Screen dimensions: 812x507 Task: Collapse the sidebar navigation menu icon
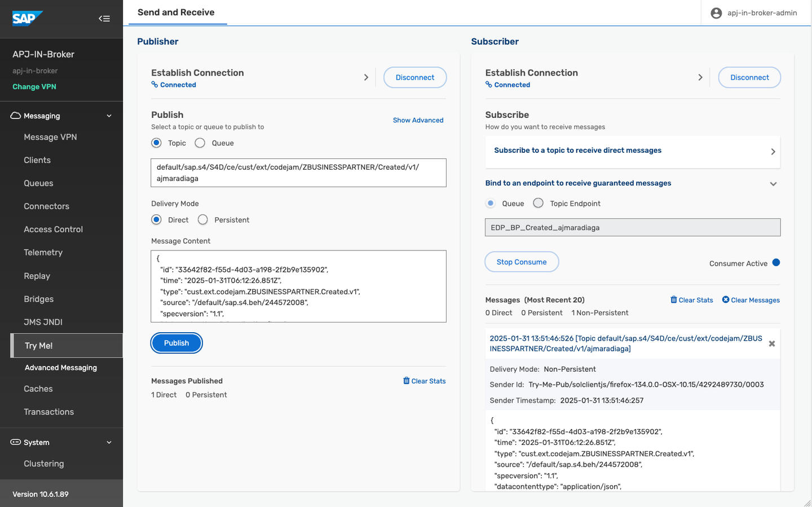pos(104,19)
